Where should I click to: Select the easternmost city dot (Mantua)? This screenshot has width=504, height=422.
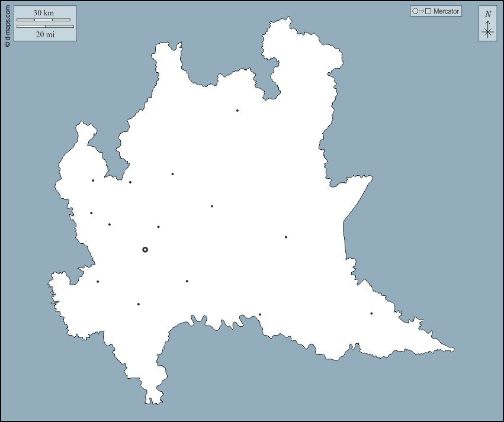click(371, 314)
